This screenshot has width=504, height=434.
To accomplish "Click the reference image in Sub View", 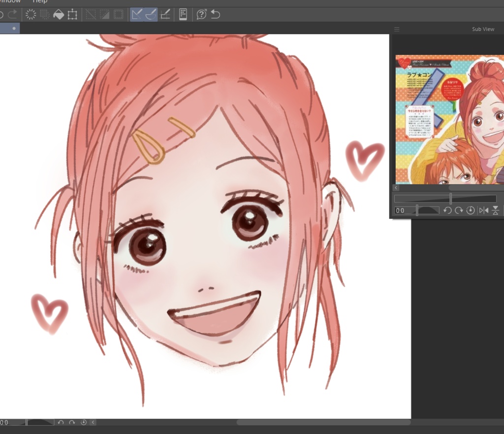I will tap(449, 119).
